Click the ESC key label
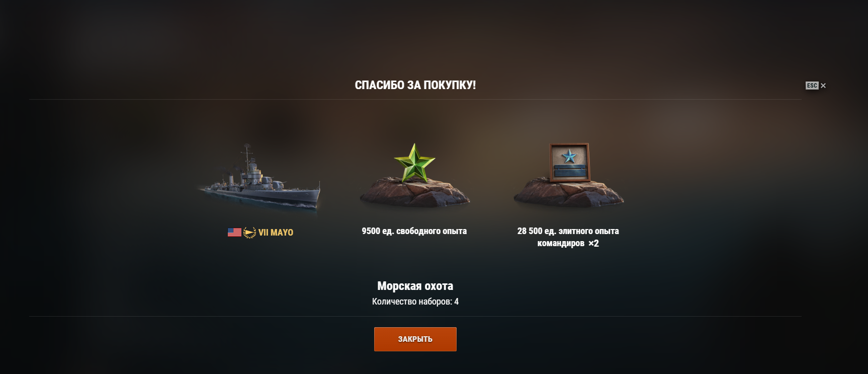 pos(812,86)
